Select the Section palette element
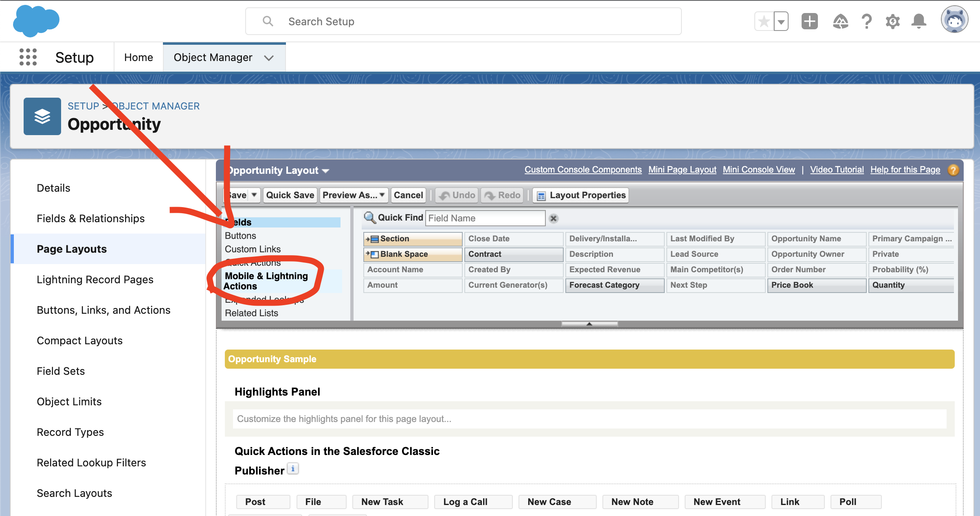The height and width of the screenshot is (516, 980). (x=413, y=239)
